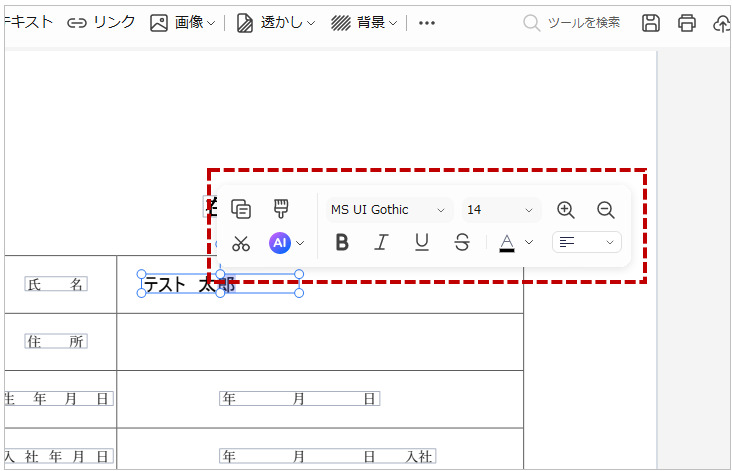Click the search magnifier icon in toolbar
Screen dimensions: 732x471
point(531,22)
